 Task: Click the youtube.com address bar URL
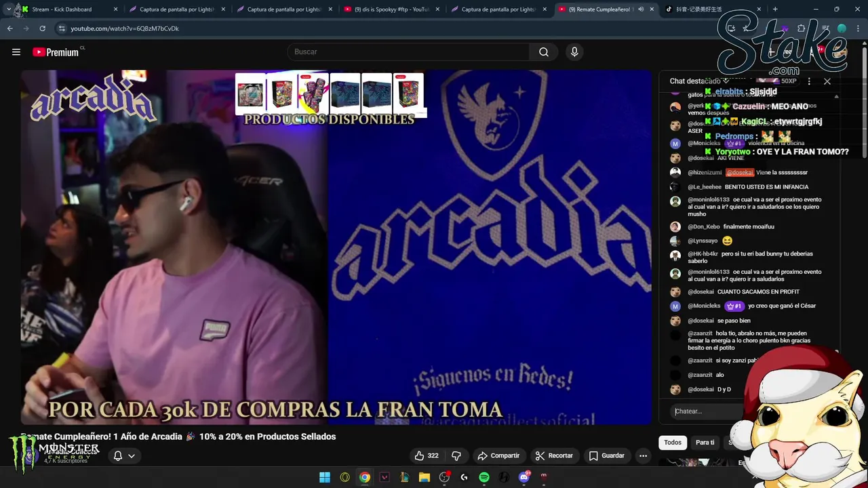tap(125, 28)
